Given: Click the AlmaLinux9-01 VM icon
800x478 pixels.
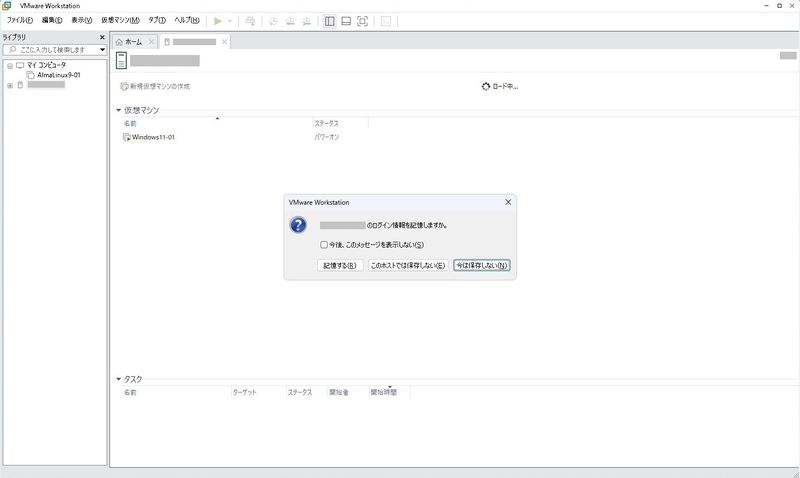Looking at the screenshot, I should point(31,75).
